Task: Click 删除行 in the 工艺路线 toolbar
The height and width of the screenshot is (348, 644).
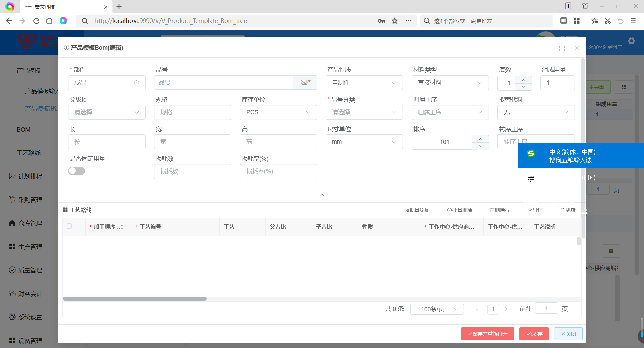Action: click(500, 210)
